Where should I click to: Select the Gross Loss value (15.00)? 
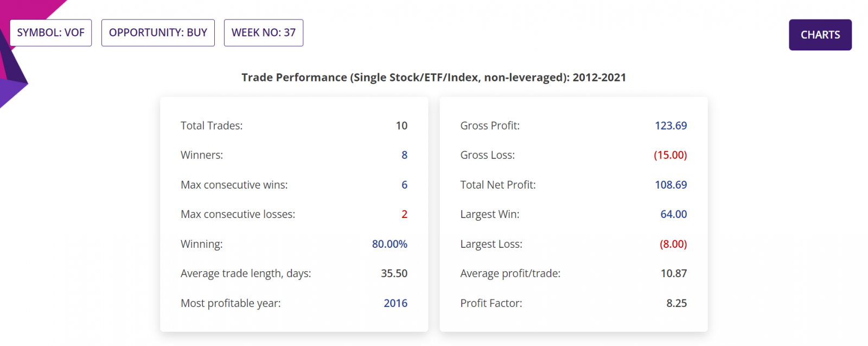pyautogui.click(x=670, y=155)
